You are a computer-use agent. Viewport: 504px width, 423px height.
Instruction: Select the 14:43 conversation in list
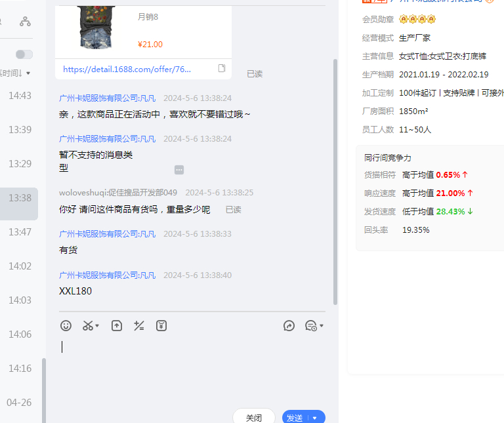[x=19, y=96]
